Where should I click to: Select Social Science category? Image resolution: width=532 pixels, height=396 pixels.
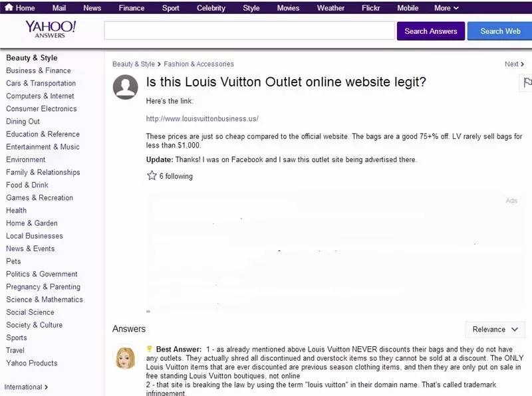click(30, 312)
